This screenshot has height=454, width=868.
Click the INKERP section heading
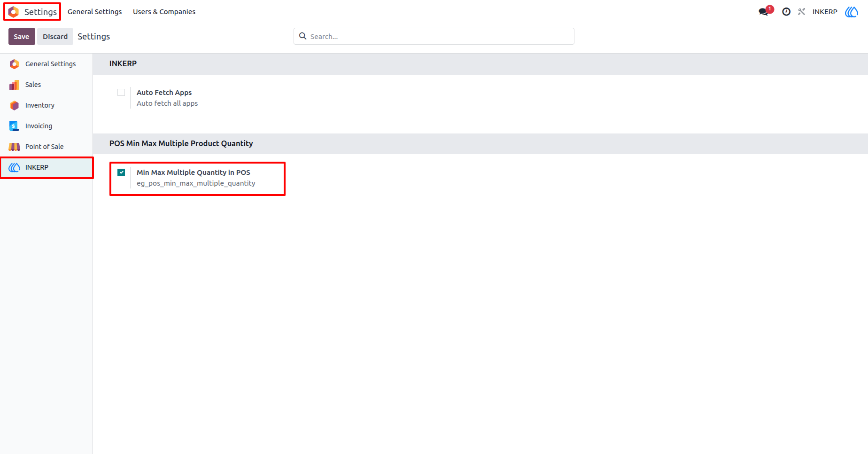(123, 63)
